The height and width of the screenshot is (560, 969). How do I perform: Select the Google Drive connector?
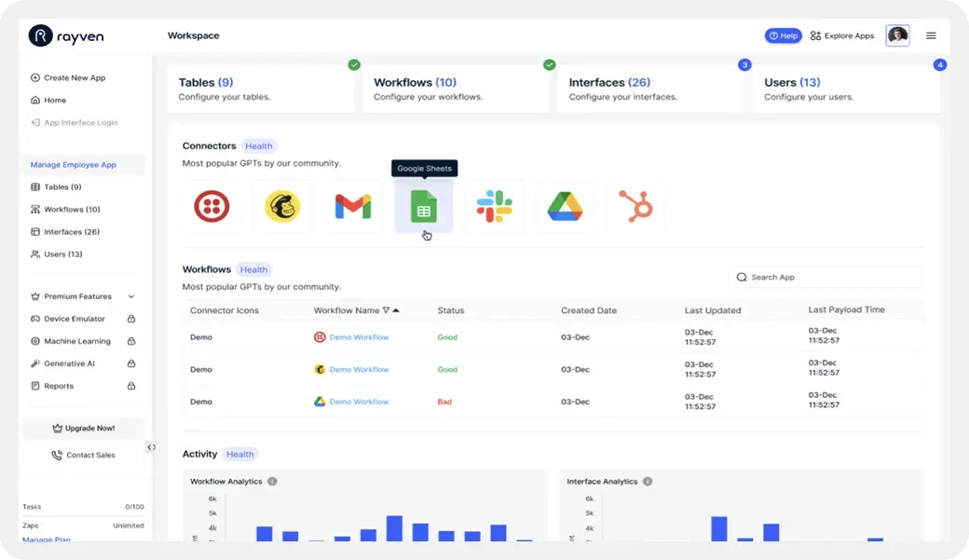(565, 206)
